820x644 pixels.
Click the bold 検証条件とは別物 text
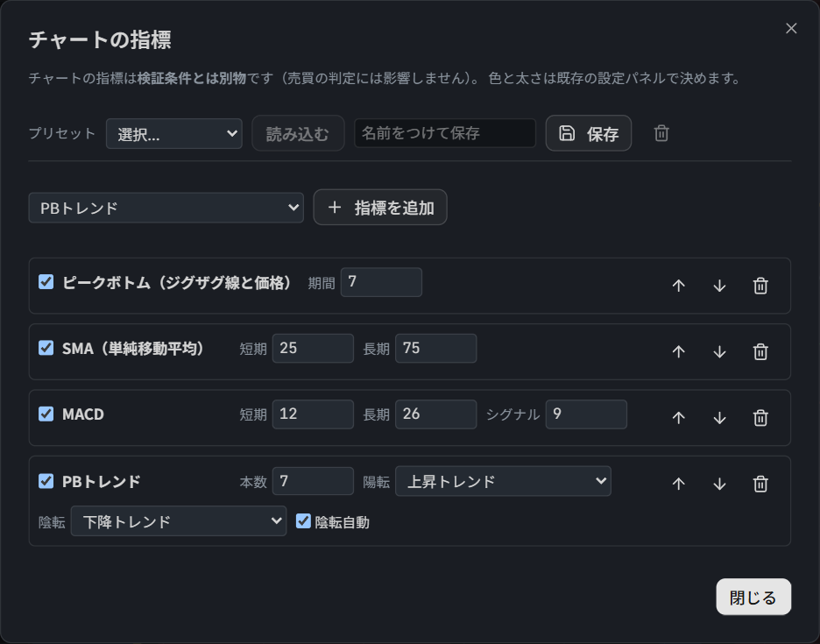pos(192,78)
